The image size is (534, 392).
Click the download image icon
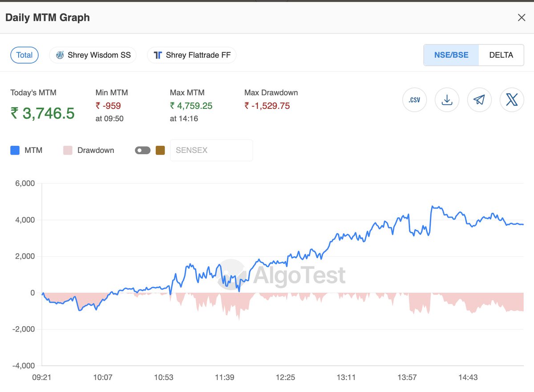(x=447, y=100)
